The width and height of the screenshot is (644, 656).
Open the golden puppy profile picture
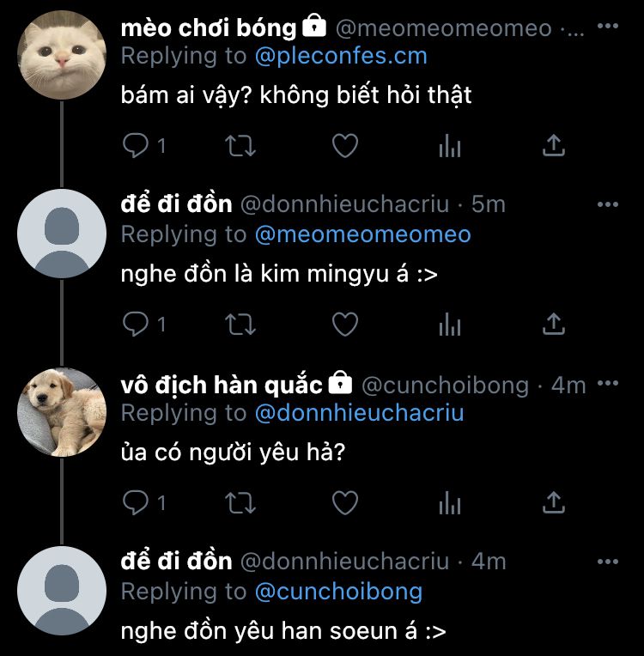pos(62,411)
